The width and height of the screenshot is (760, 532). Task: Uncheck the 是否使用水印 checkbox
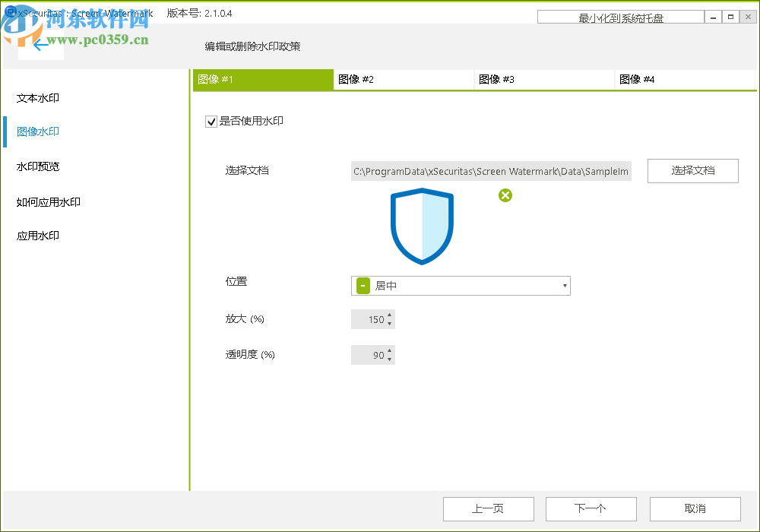coord(211,120)
